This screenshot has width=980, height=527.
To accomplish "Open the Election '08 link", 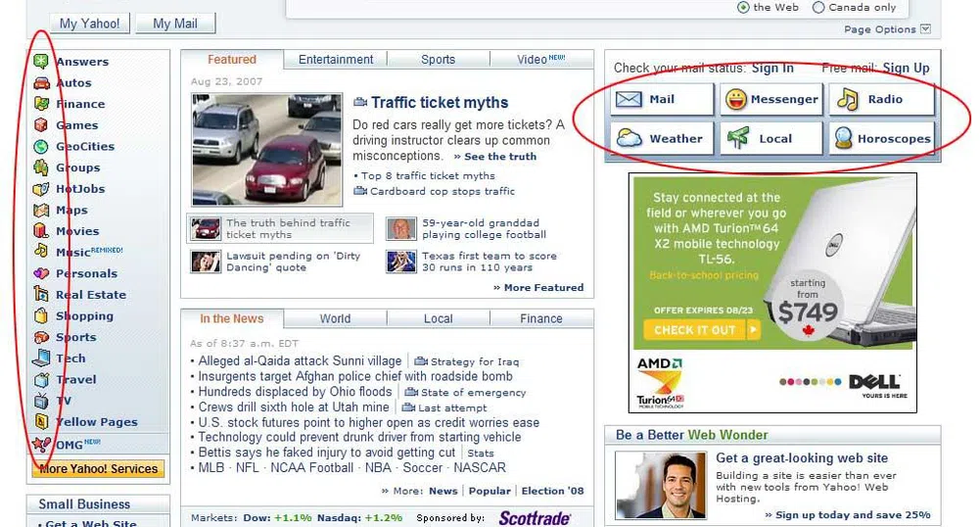I will click(552, 492).
